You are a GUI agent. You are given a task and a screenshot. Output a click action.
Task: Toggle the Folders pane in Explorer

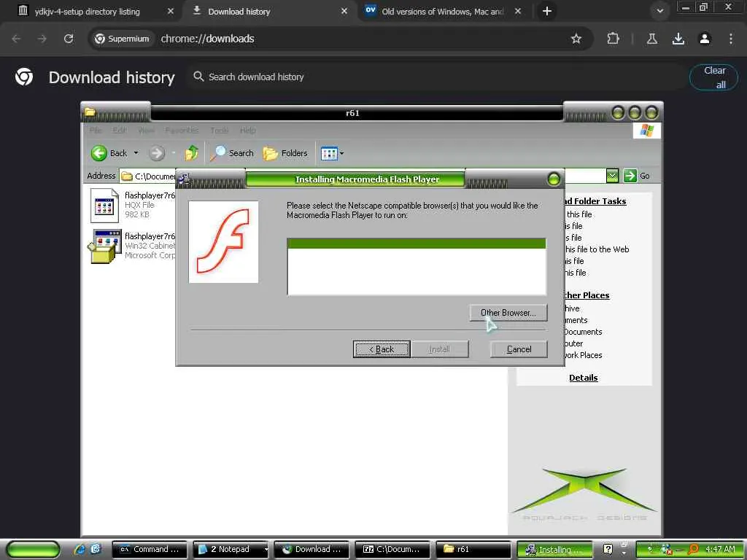(x=285, y=153)
